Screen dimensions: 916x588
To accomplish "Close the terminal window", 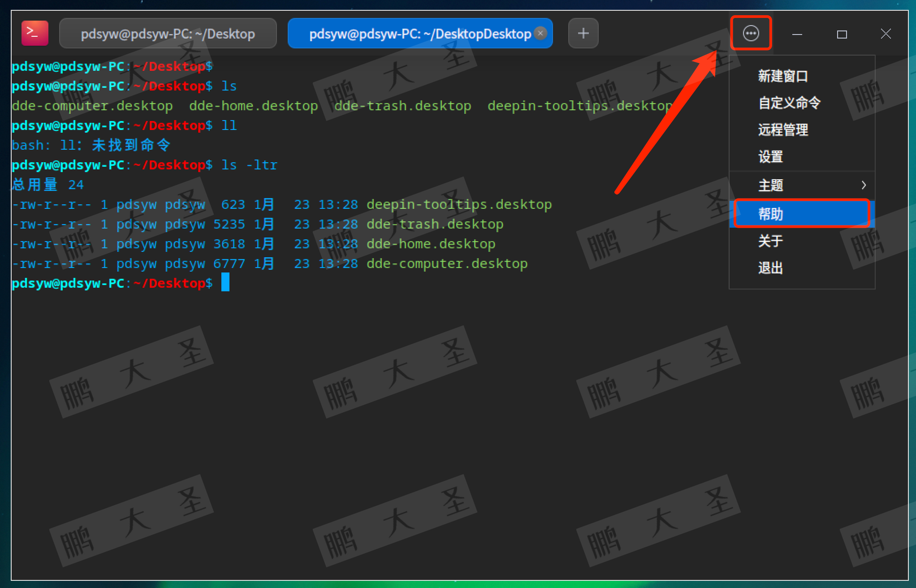I will pos(886,34).
